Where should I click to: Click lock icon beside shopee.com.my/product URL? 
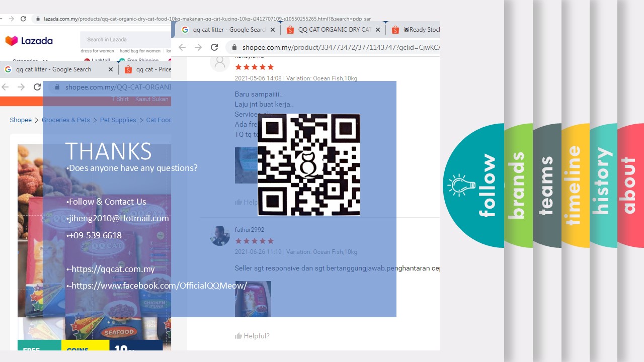point(234,47)
